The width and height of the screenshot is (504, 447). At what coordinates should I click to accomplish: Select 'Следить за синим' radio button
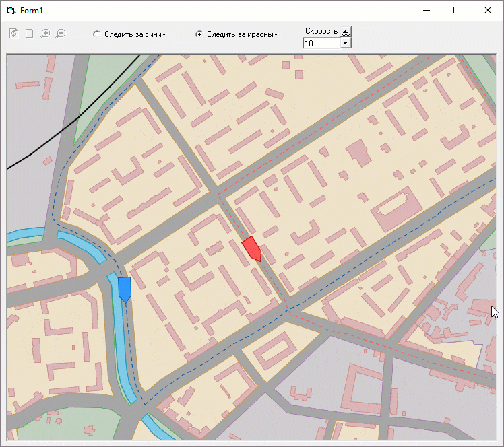(x=96, y=34)
